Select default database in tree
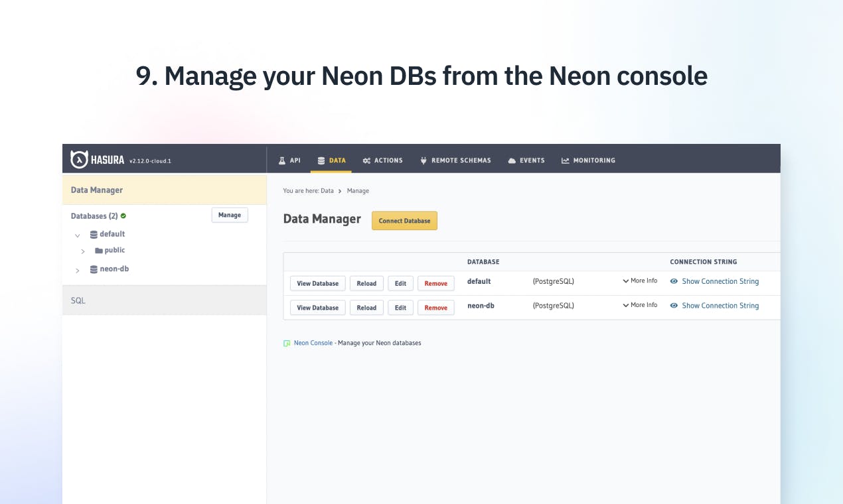 [112, 234]
